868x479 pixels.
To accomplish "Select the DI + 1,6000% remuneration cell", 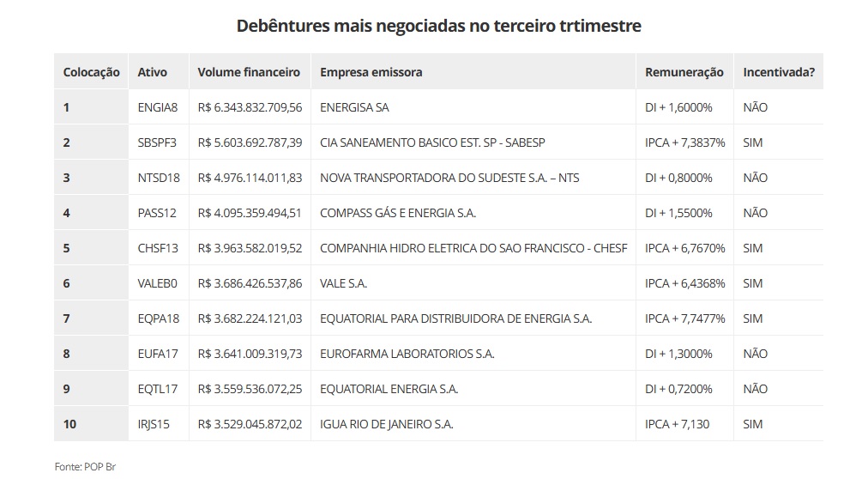I will click(678, 107).
